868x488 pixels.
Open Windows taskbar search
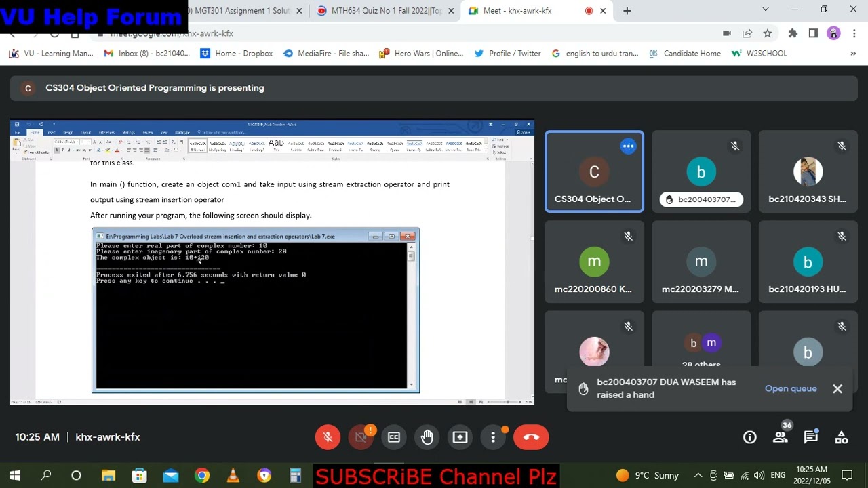coord(45,476)
